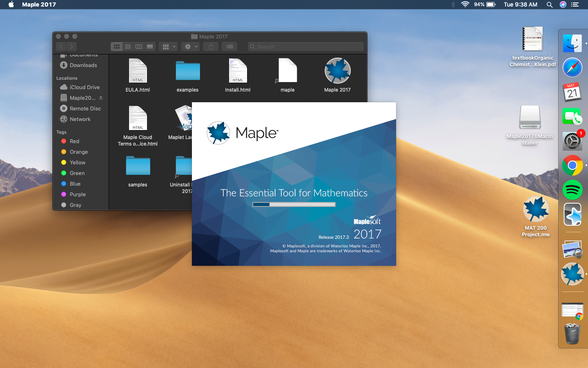Select the Maple 2017 application icon
This screenshot has height=368, width=588.
point(337,71)
